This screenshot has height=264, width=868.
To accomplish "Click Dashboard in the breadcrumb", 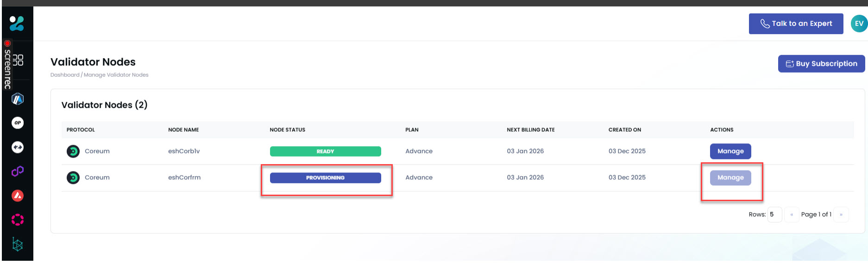I will (65, 75).
